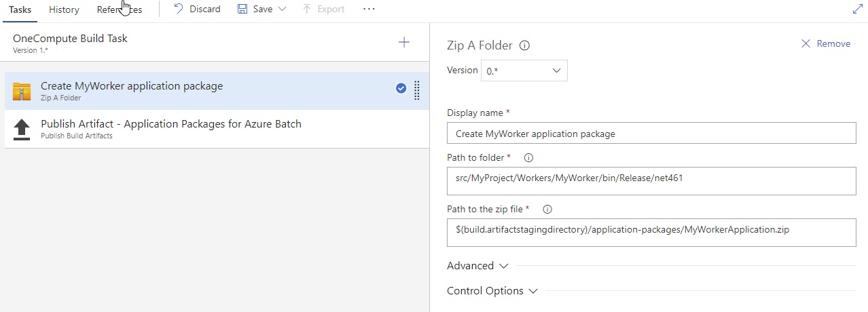Image resolution: width=868 pixels, height=312 pixels.
Task: Open the more options ellipsis menu
Action: pyautogui.click(x=369, y=9)
